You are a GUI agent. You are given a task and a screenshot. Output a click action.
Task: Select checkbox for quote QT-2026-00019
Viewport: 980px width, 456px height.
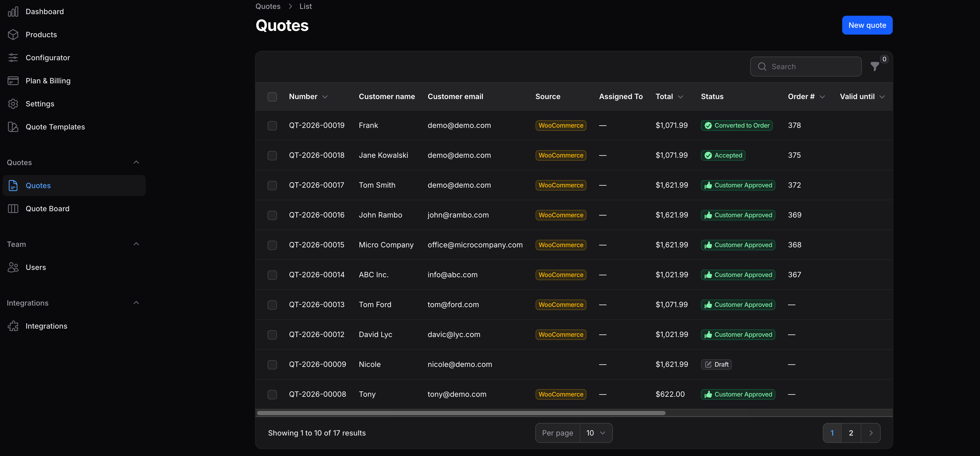click(272, 126)
